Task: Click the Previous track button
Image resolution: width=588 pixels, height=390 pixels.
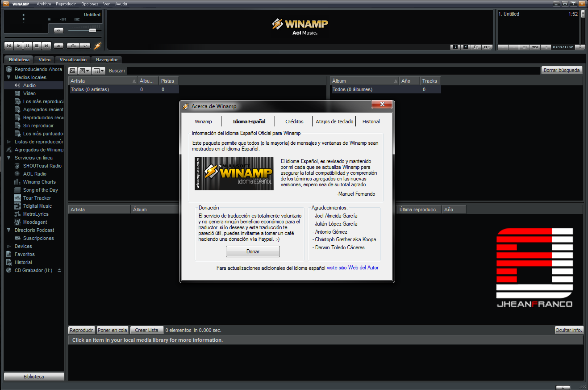Action: pyautogui.click(x=9, y=46)
